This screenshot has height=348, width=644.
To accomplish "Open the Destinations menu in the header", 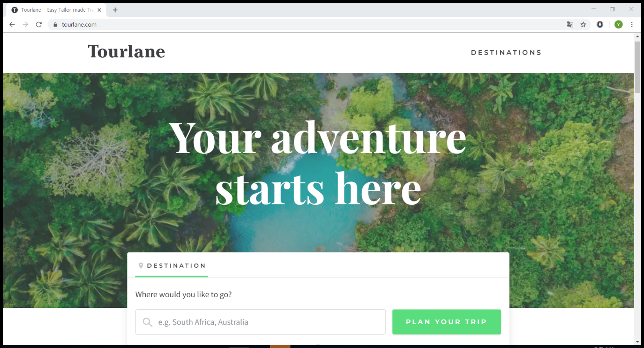I will (506, 53).
